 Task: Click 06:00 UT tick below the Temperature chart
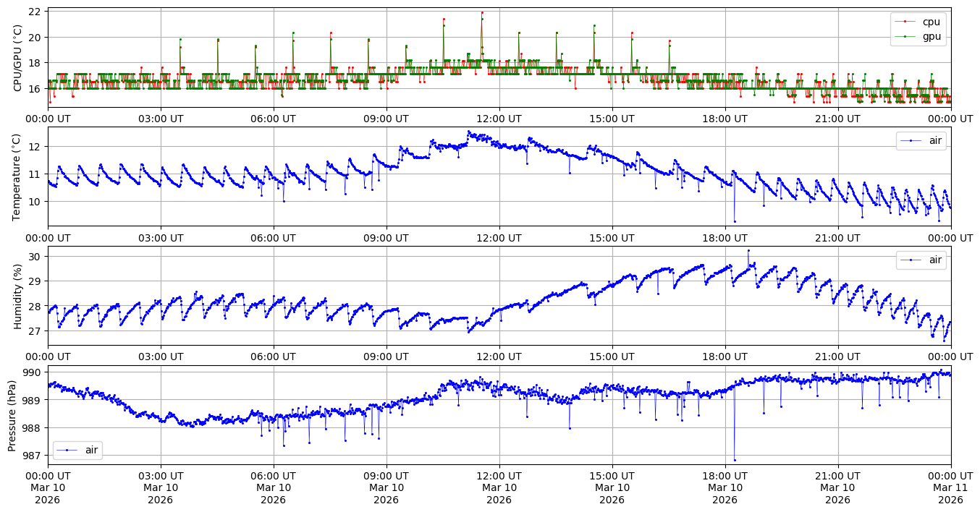pyautogui.click(x=273, y=237)
